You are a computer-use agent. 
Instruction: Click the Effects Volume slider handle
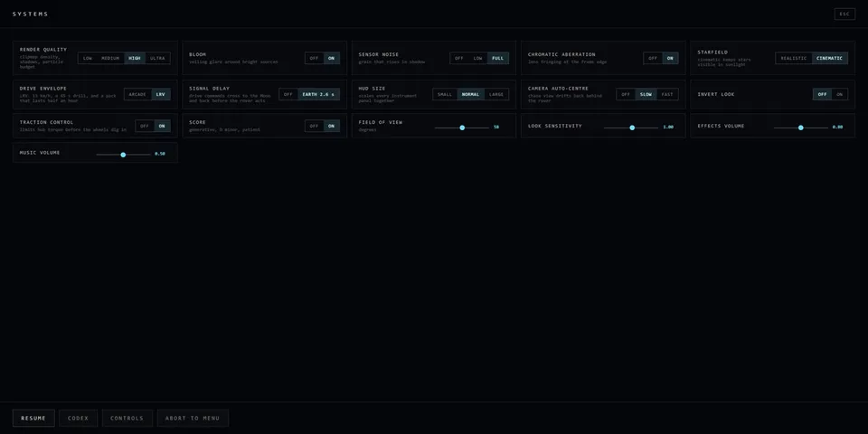tap(801, 127)
